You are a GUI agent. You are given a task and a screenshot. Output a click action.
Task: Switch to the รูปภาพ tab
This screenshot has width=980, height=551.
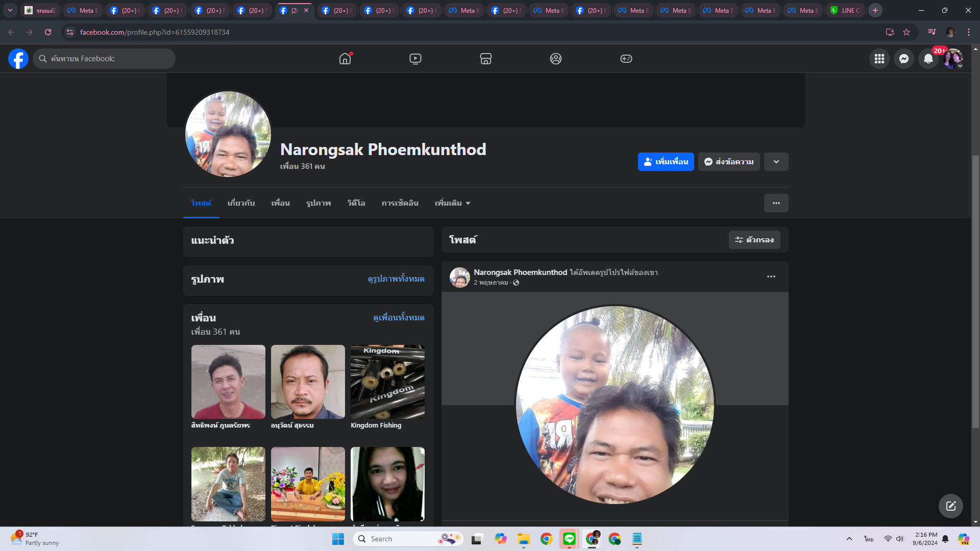coord(318,203)
